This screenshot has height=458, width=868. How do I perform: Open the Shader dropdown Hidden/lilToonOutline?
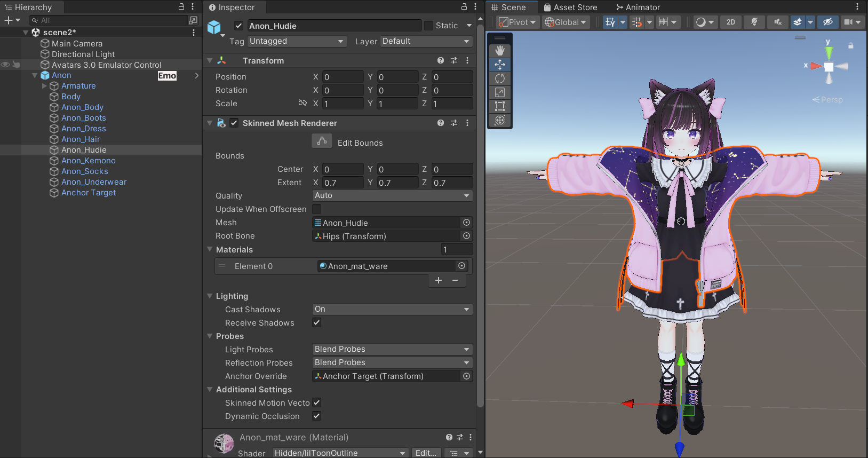click(x=340, y=453)
